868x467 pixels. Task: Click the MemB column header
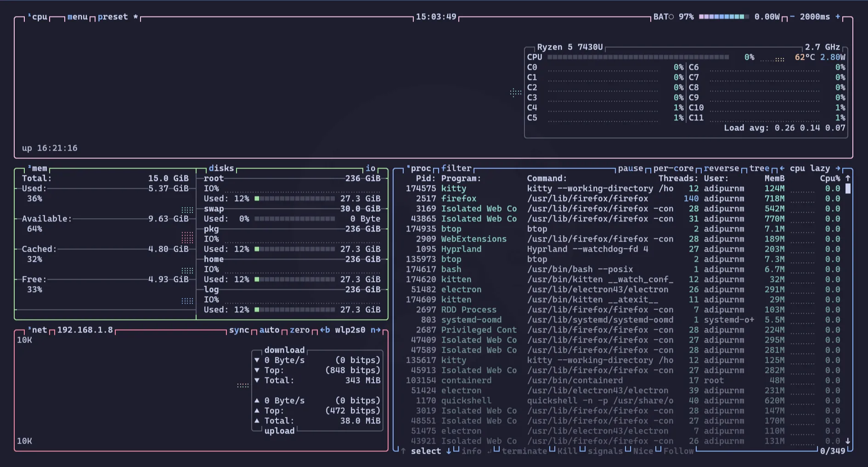click(774, 178)
